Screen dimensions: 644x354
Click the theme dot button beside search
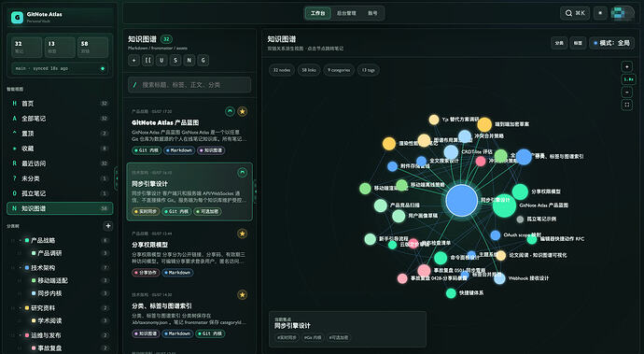(x=600, y=13)
